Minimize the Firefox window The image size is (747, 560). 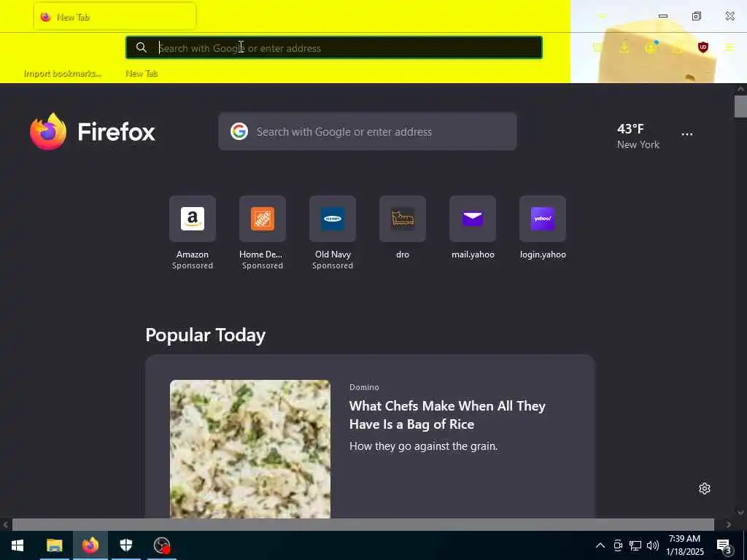tap(662, 16)
